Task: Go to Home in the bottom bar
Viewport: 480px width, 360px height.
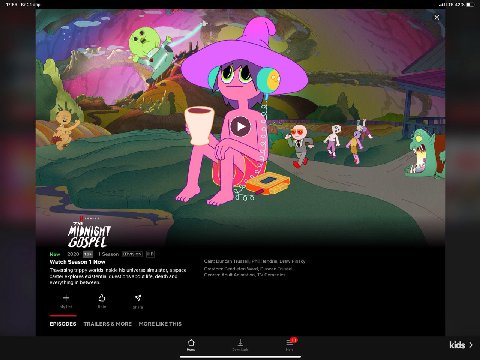Action: 191,345
